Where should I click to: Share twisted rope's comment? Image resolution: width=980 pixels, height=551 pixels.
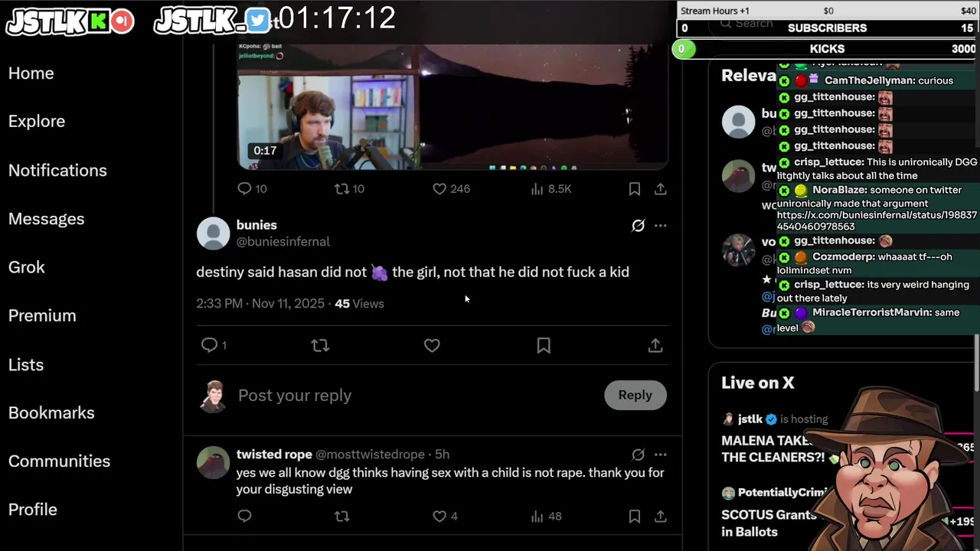pos(660,517)
